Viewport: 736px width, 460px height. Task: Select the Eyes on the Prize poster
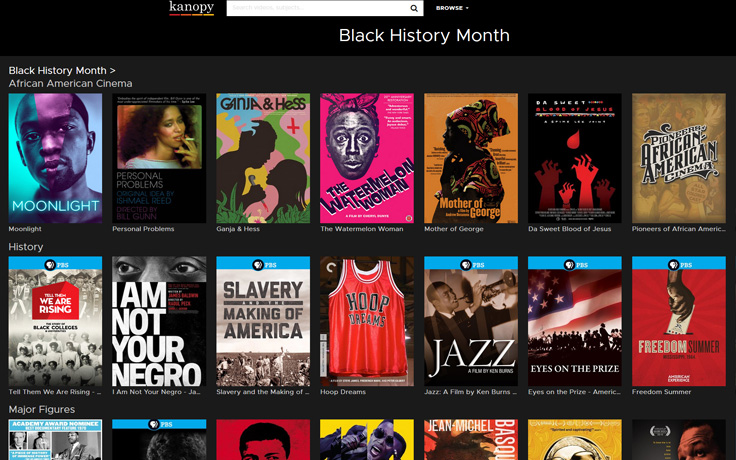point(575,321)
